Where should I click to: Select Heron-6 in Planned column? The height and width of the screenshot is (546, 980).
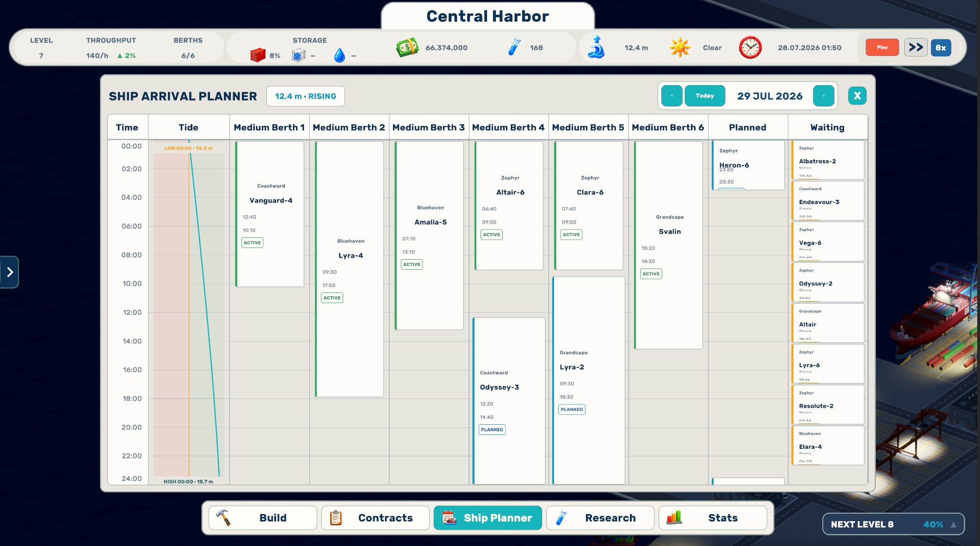[748, 165]
